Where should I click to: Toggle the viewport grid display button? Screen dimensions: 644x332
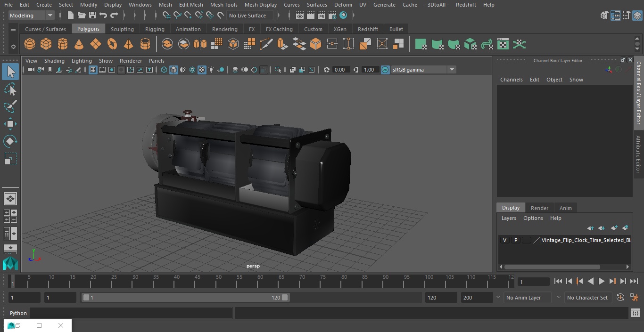(x=93, y=70)
